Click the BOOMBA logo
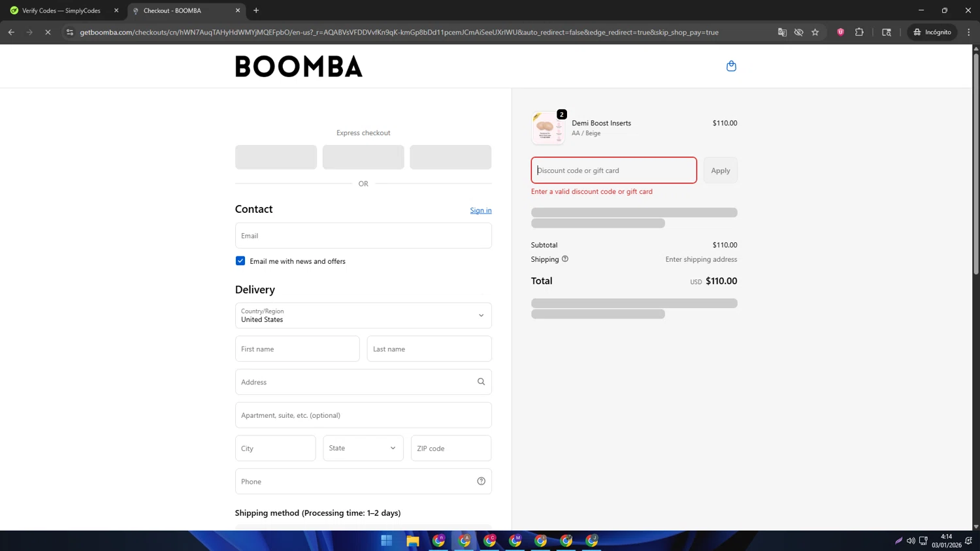 click(x=299, y=67)
